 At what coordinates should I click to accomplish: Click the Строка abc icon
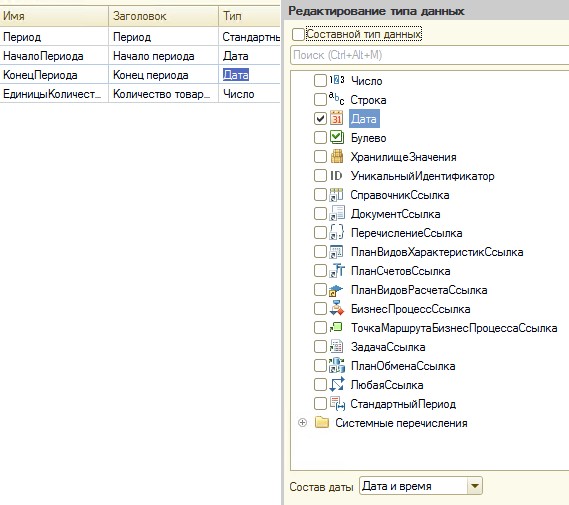[x=336, y=99]
